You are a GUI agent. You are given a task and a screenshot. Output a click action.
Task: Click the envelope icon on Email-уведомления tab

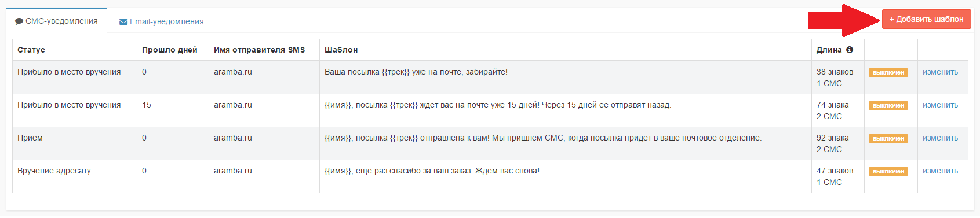tap(123, 22)
